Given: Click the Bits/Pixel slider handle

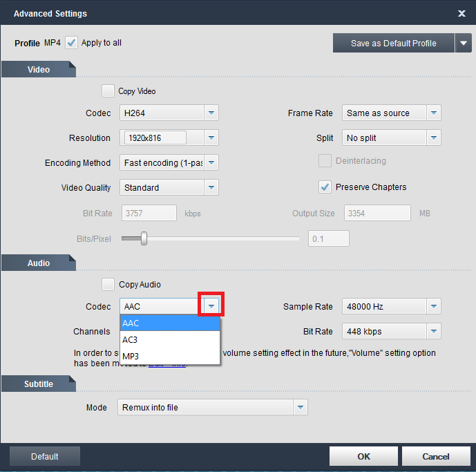Looking at the screenshot, I should (x=144, y=238).
